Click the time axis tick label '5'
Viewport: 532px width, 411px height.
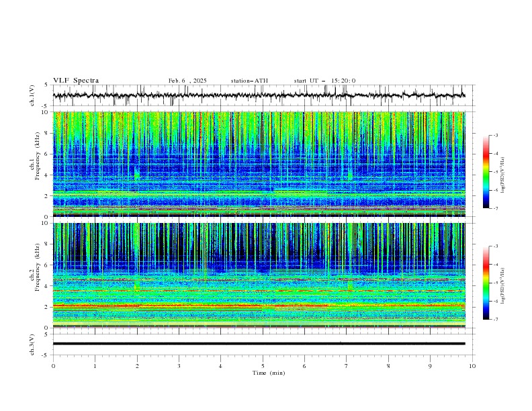263,366
